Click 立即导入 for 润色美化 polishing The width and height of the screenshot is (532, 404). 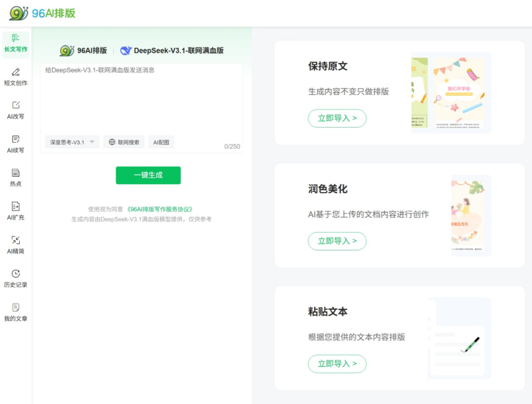[337, 241]
